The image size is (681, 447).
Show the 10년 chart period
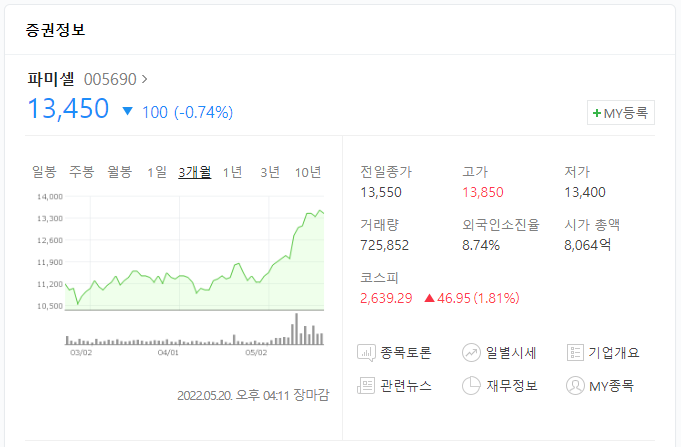[x=308, y=172]
